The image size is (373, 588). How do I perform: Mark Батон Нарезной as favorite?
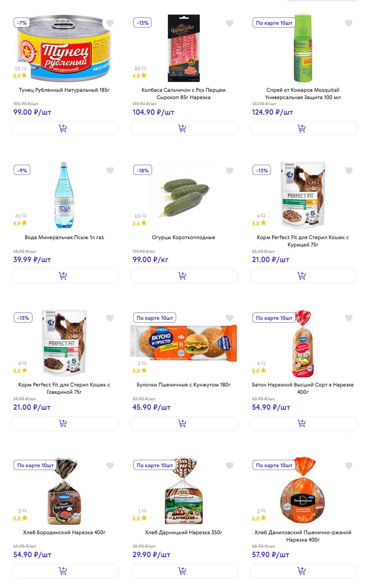coord(349,318)
